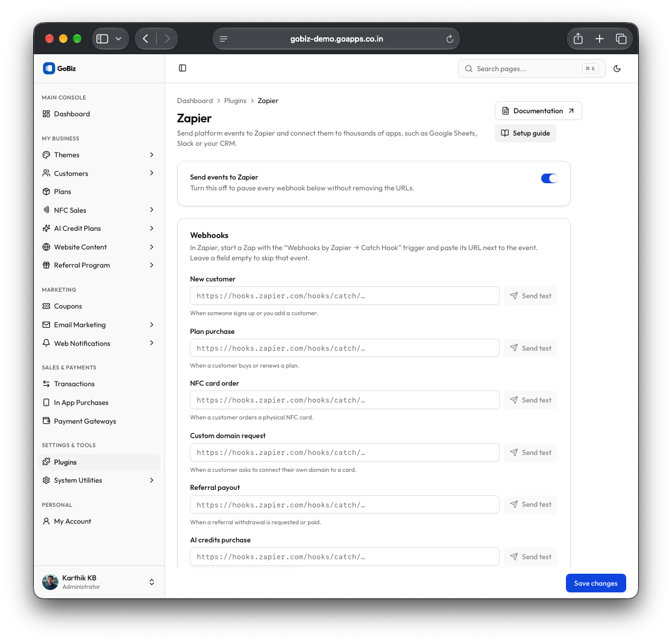This screenshot has height=643, width=672.
Task: Click the Customers people icon
Action: pyautogui.click(x=46, y=173)
